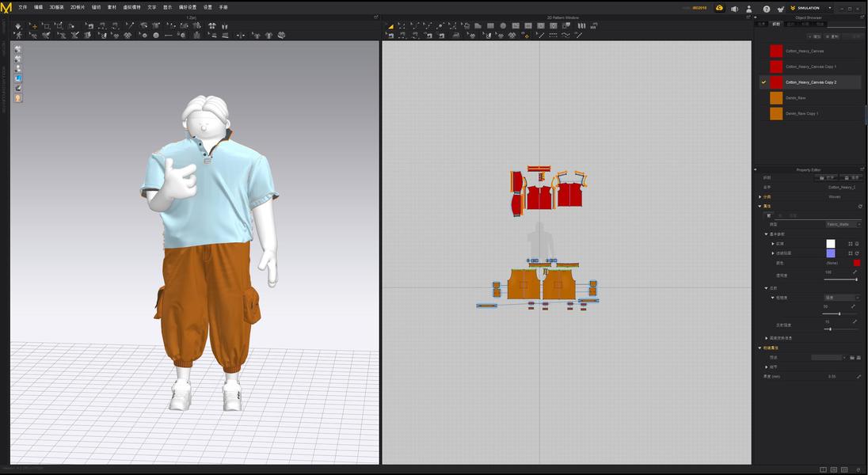Click the red color swatch in Property Editor
This screenshot has height=475, width=868.
857,263
